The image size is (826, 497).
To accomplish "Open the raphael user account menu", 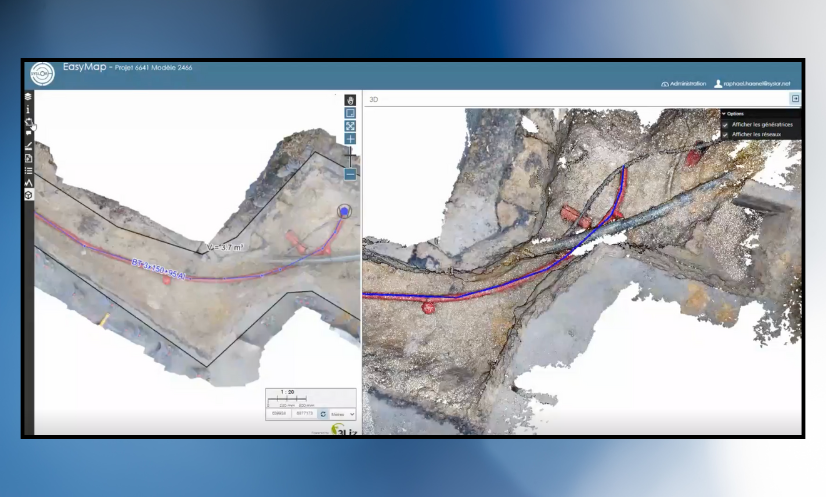I will point(752,84).
